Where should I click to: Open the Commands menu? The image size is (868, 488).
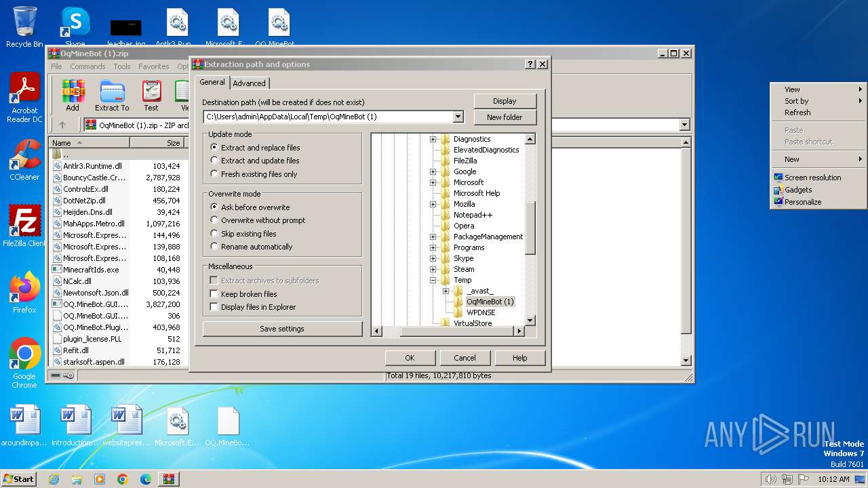[87, 66]
